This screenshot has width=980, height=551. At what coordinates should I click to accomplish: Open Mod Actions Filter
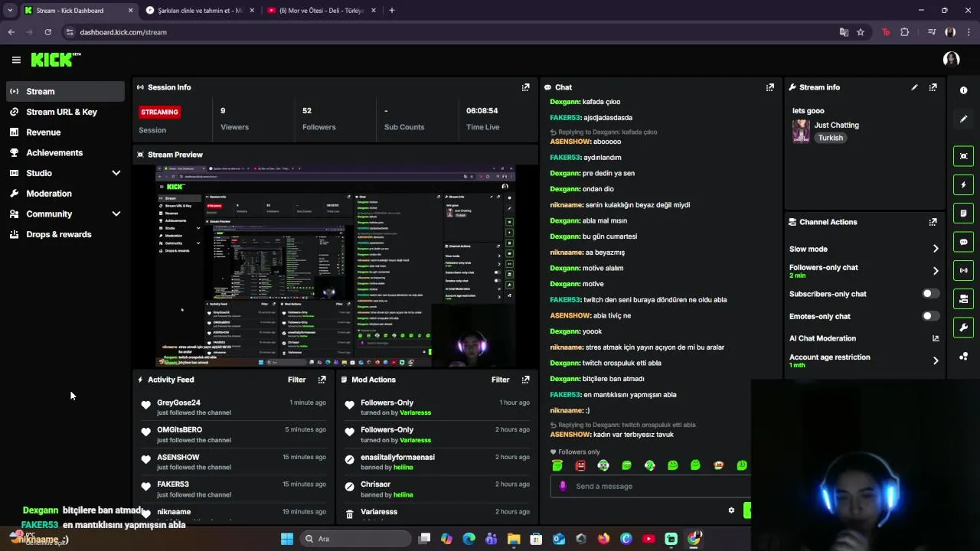click(x=500, y=380)
